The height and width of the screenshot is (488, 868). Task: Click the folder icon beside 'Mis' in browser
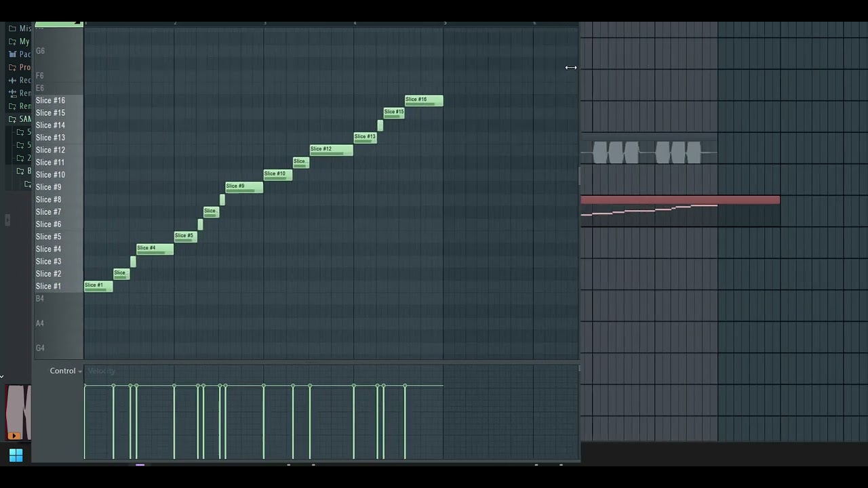(12, 28)
